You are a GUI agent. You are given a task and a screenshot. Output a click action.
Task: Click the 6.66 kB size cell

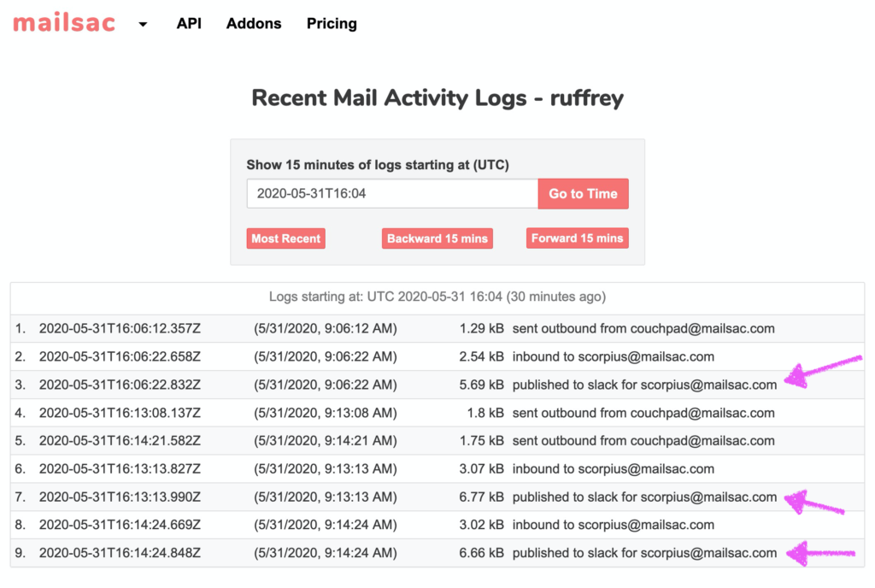click(482, 553)
